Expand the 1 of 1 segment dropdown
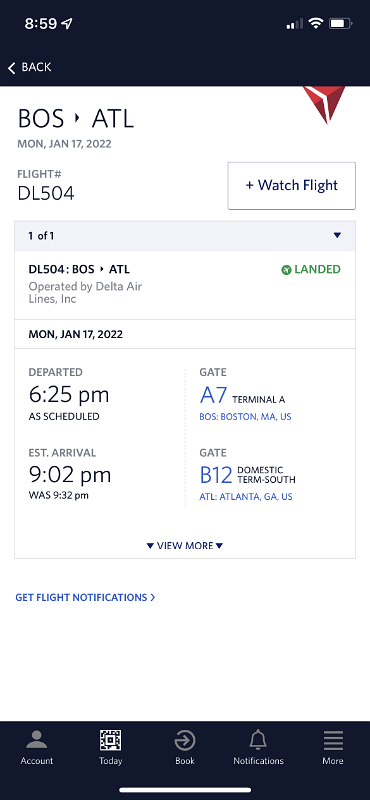Viewport: 370px width, 800px height. [185, 236]
